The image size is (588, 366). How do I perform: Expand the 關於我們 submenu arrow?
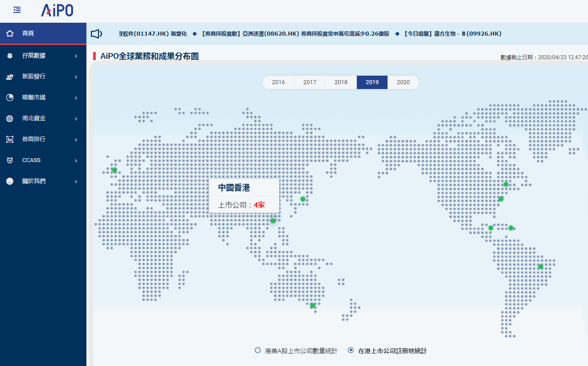[76, 182]
